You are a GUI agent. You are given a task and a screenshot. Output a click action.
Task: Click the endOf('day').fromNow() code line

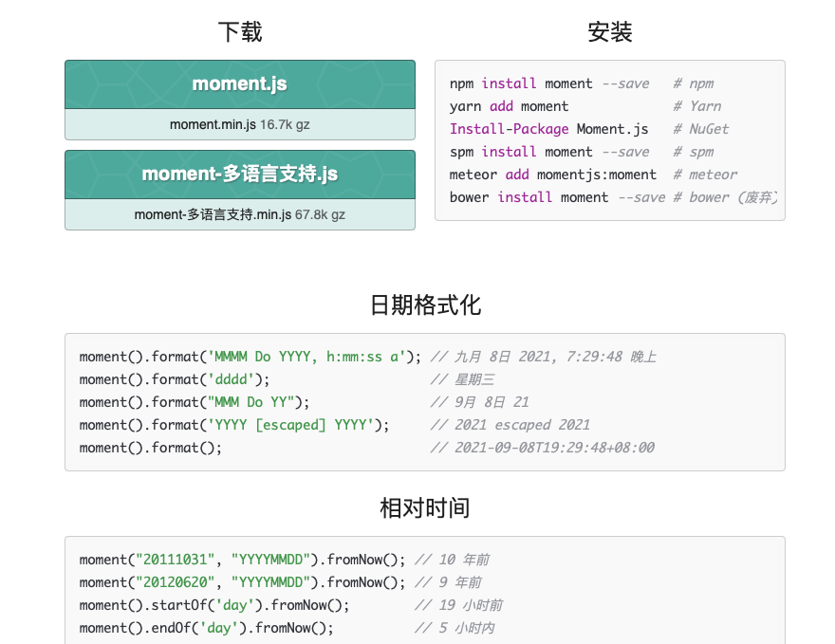pyautogui.click(x=207, y=628)
